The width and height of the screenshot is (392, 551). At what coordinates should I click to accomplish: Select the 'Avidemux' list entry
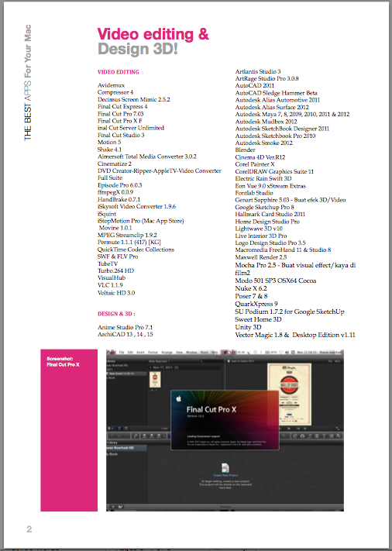click(x=111, y=85)
